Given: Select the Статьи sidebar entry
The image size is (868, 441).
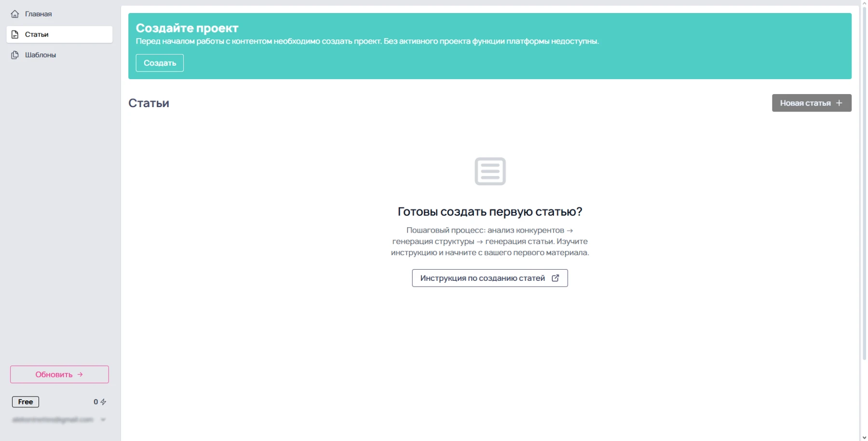Looking at the screenshot, I should click(x=36, y=34).
